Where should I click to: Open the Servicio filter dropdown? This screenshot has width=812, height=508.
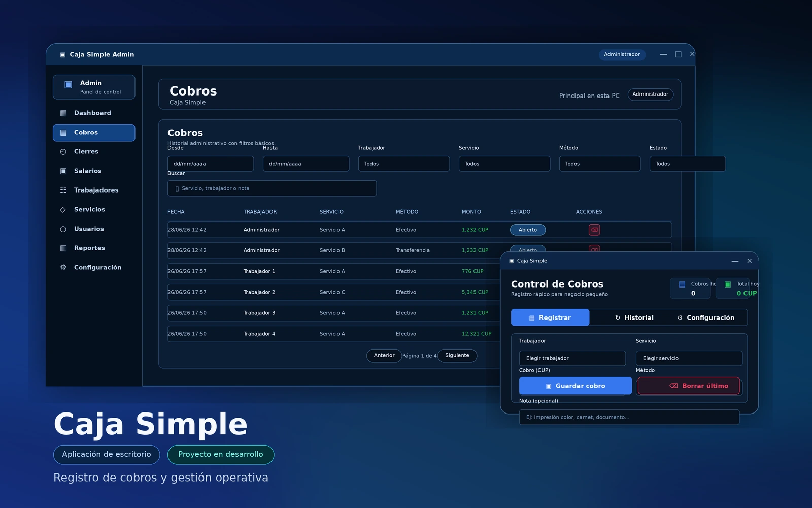[504, 164]
